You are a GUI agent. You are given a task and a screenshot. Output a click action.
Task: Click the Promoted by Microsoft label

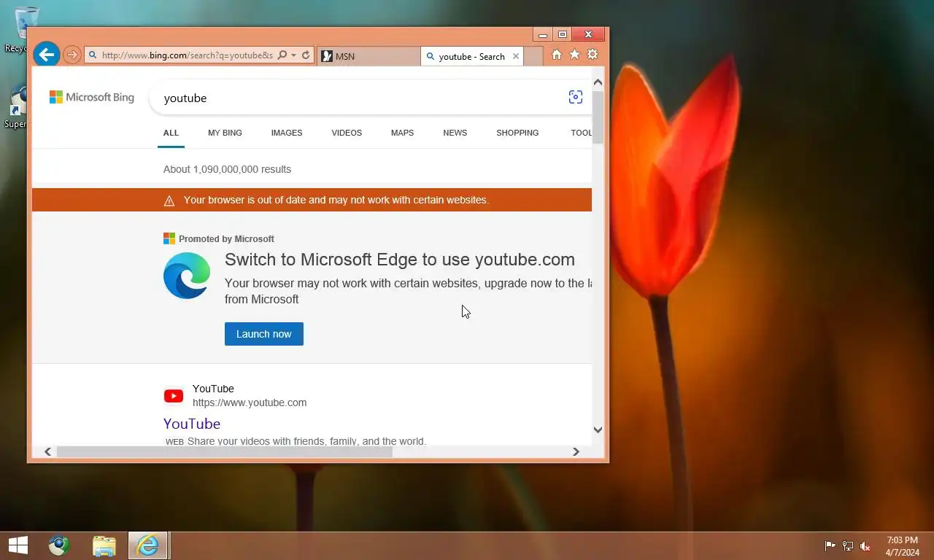pos(226,238)
